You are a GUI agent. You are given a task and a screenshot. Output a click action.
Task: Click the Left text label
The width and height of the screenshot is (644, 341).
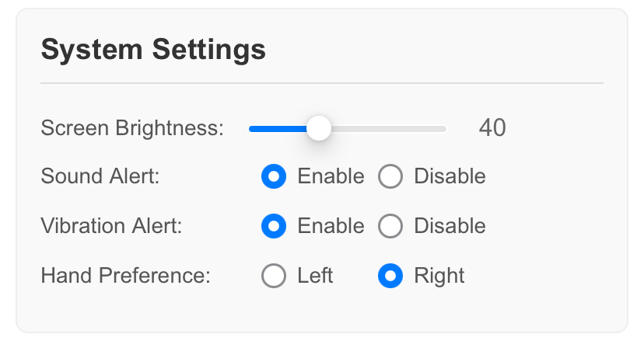[315, 276]
